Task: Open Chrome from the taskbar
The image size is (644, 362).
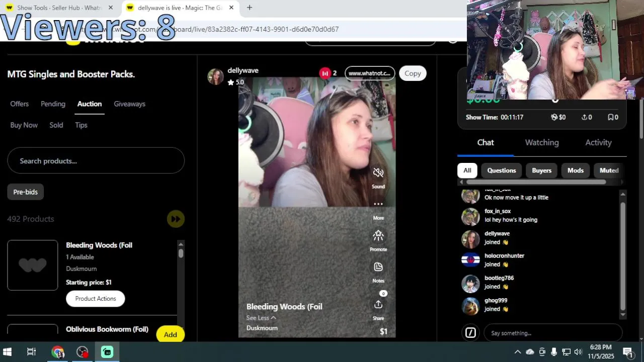Action: pyautogui.click(x=58, y=352)
